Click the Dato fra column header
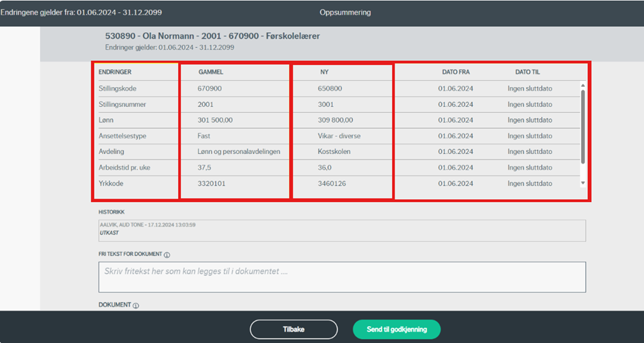 click(x=456, y=72)
